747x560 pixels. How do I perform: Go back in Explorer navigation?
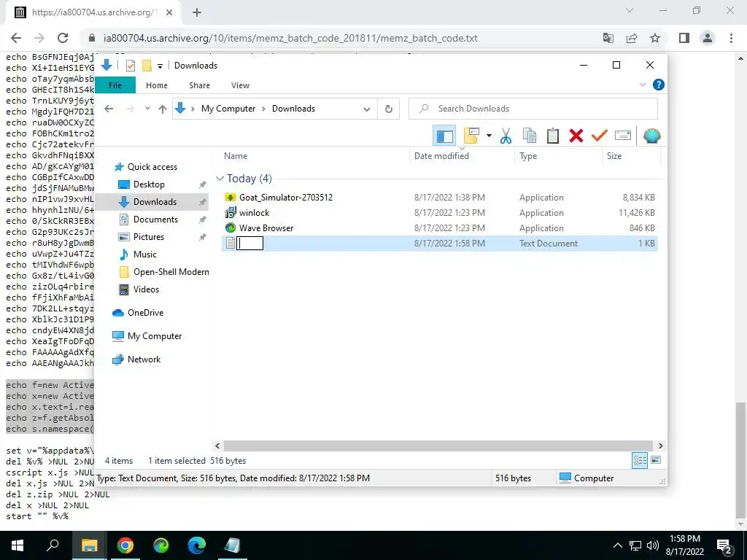point(109,109)
